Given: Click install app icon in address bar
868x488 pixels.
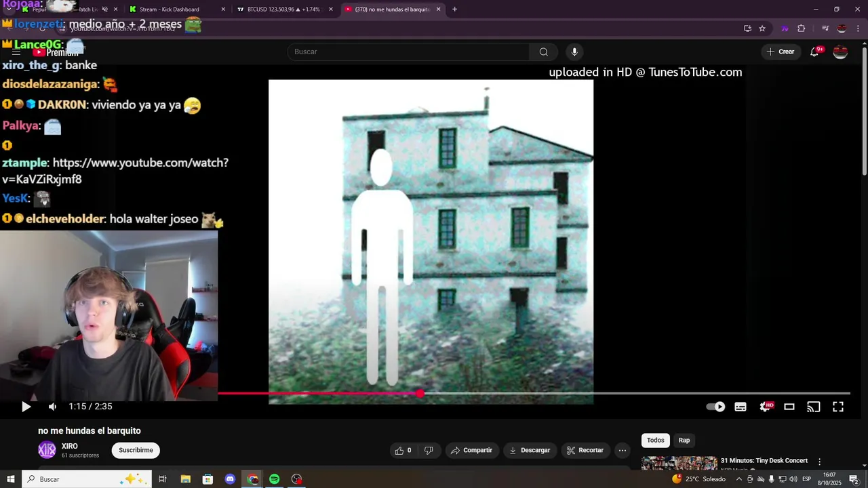Looking at the screenshot, I should tap(747, 28).
